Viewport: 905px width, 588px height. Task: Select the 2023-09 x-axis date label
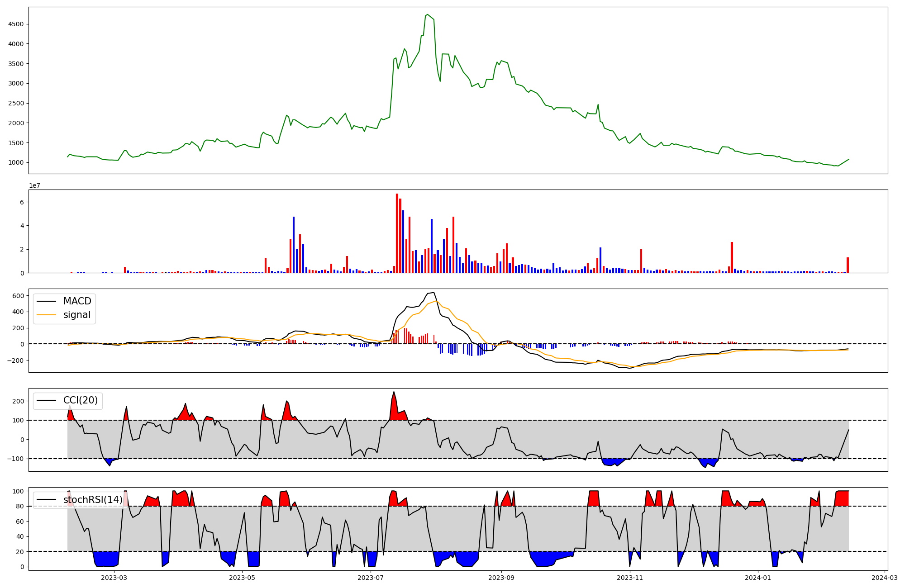(x=501, y=578)
